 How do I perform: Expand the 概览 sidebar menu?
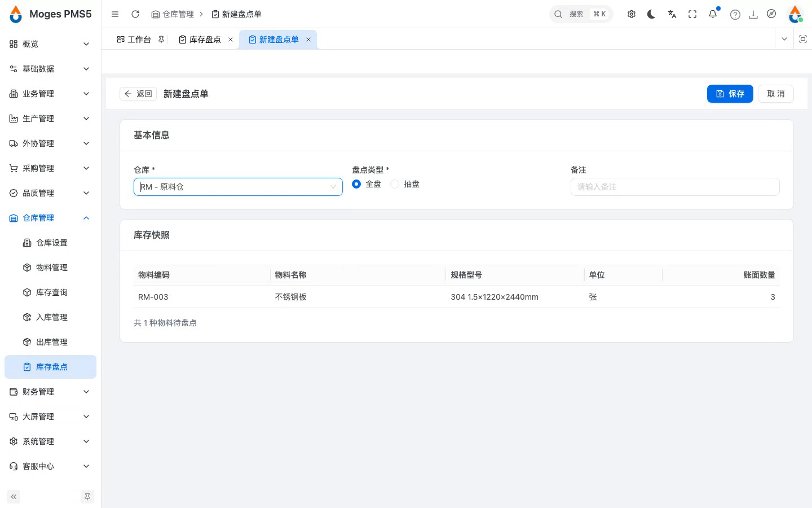tap(50, 44)
